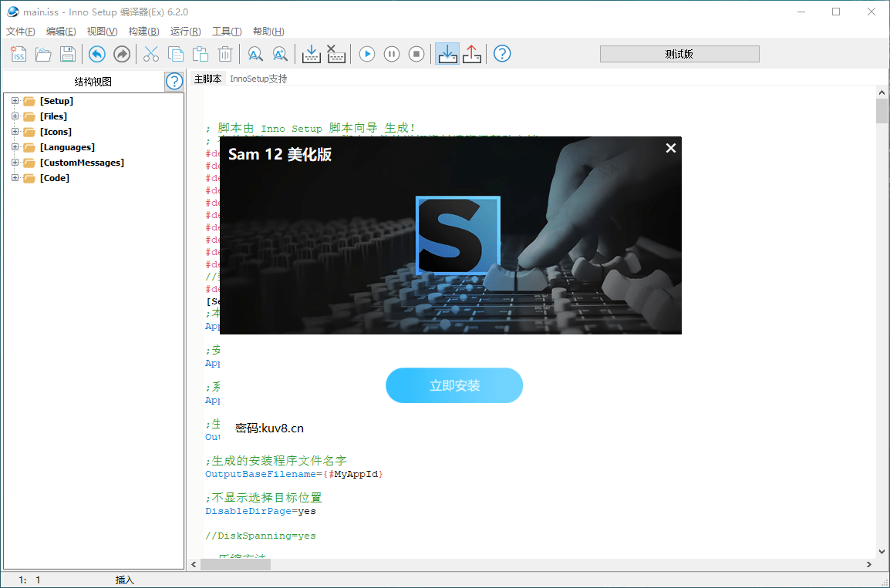890x588 pixels.
Task: Pause the running setup
Action: (x=392, y=54)
